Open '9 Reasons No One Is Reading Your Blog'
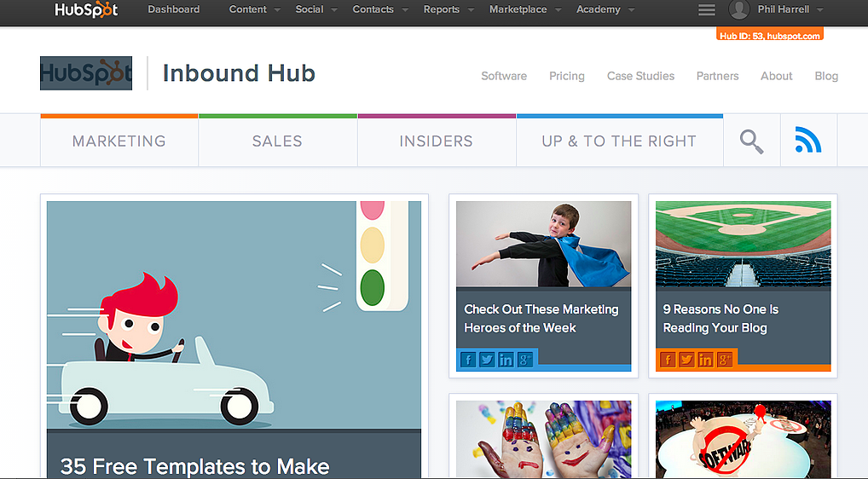Viewport: 868px width, 479px height. [x=720, y=319]
